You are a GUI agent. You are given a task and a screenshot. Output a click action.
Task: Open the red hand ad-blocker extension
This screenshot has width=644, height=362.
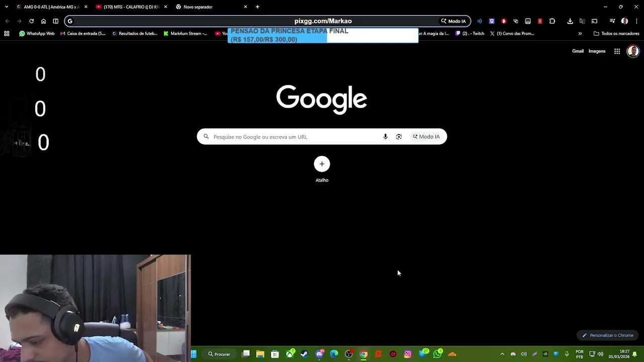click(x=504, y=21)
